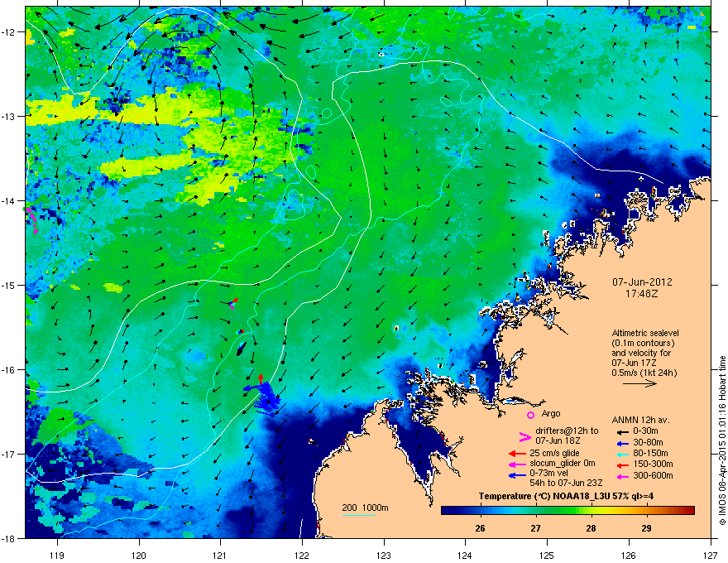Click the '30-80m' depth label

pyautogui.click(x=648, y=442)
